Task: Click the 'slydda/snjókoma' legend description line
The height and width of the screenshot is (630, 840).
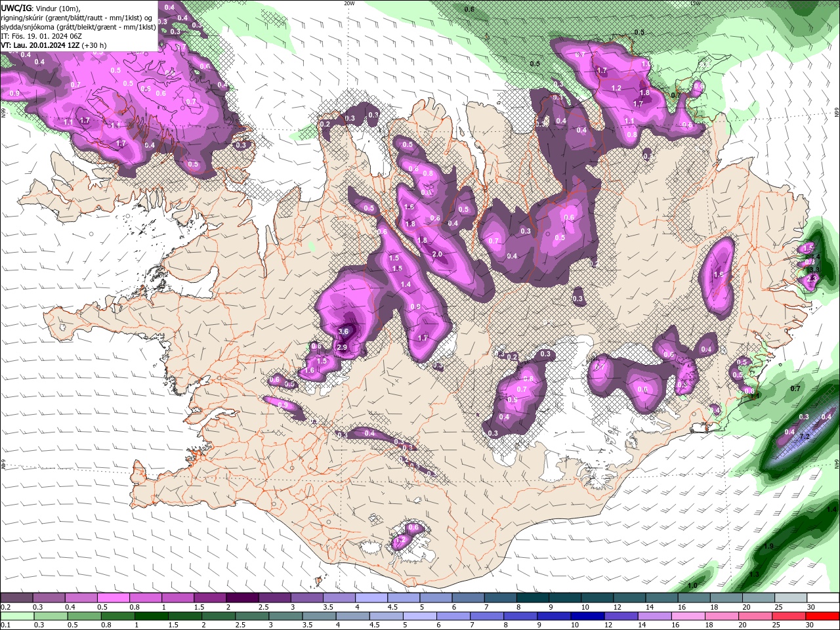Action: click(78, 27)
